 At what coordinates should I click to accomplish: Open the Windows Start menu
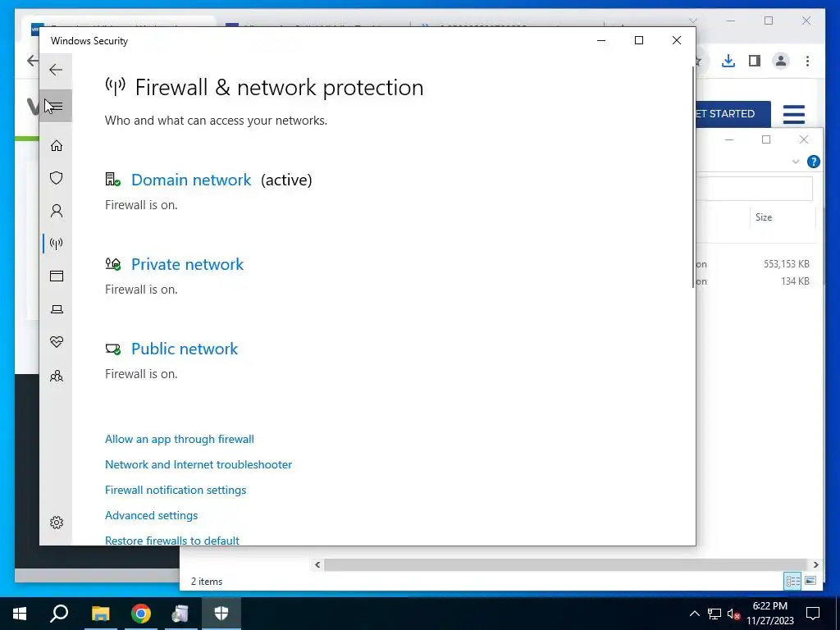(x=20, y=614)
